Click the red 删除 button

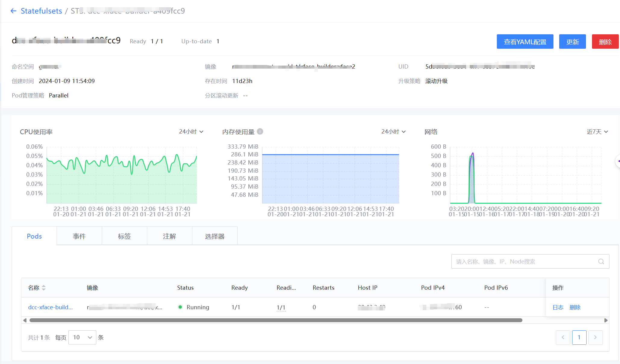(x=605, y=42)
